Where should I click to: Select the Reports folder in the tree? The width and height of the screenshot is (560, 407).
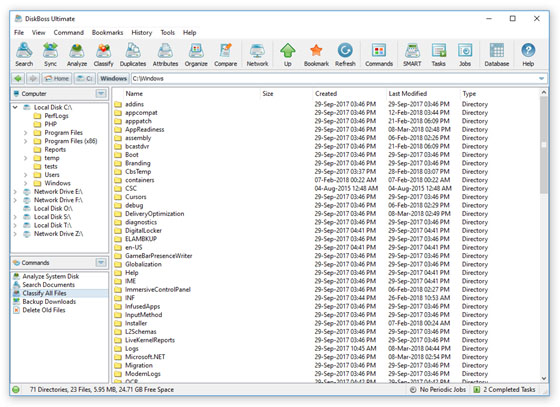point(55,149)
